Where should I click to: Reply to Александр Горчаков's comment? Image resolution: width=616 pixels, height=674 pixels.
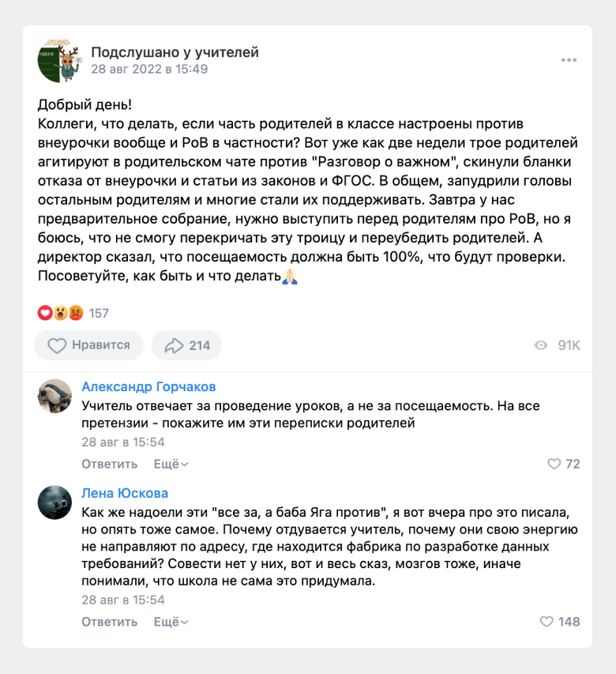coord(110,465)
